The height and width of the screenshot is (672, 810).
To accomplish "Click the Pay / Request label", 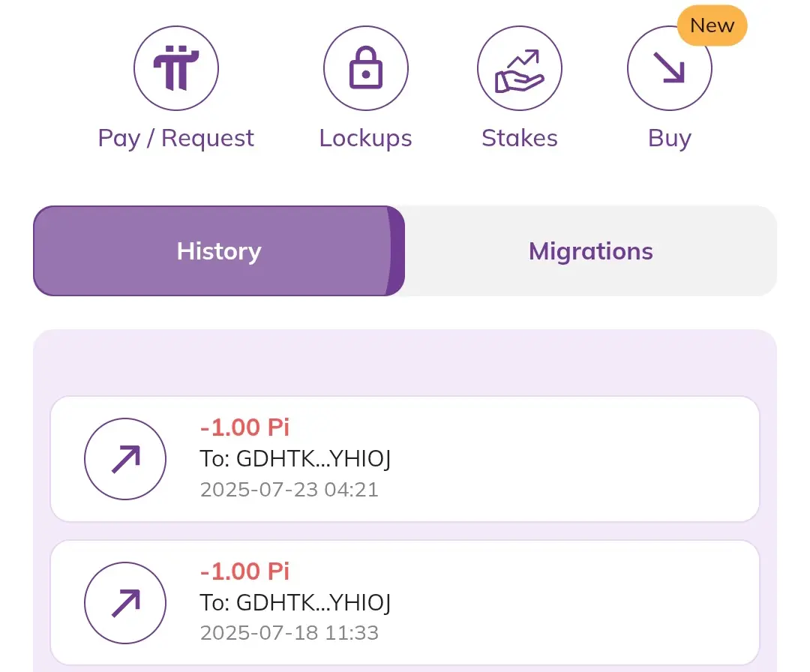I will pyautogui.click(x=176, y=139).
